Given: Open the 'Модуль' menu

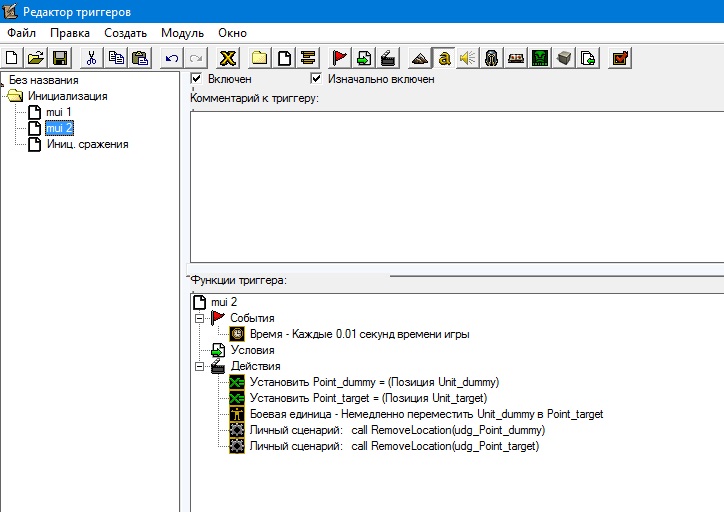Looking at the screenshot, I should [182, 33].
